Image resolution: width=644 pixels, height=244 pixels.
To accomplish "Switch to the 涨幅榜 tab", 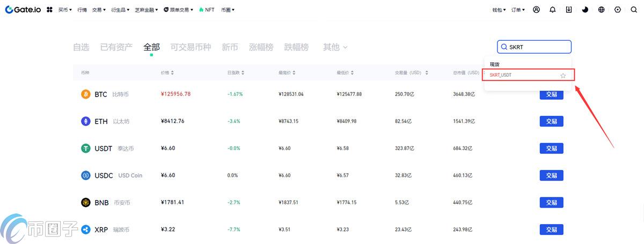I will pyautogui.click(x=261, y=47).
